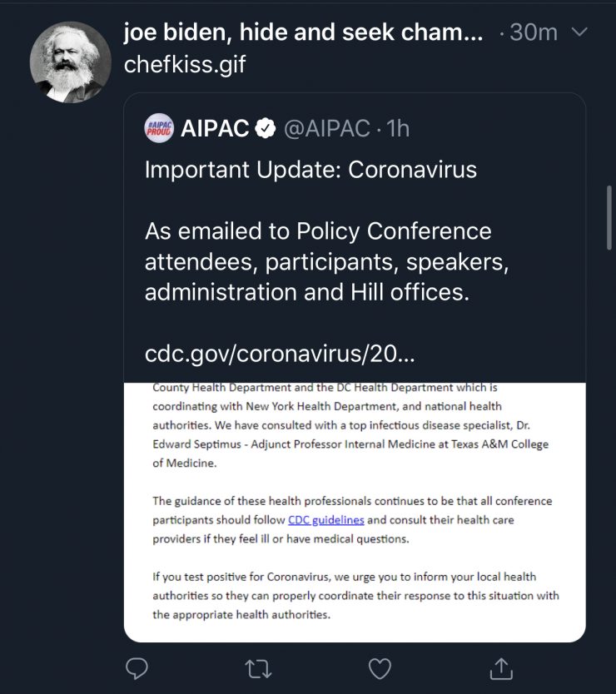Open the CDC guidelines hyperlink
Screen dimensions: 616x694
[314, 520]
